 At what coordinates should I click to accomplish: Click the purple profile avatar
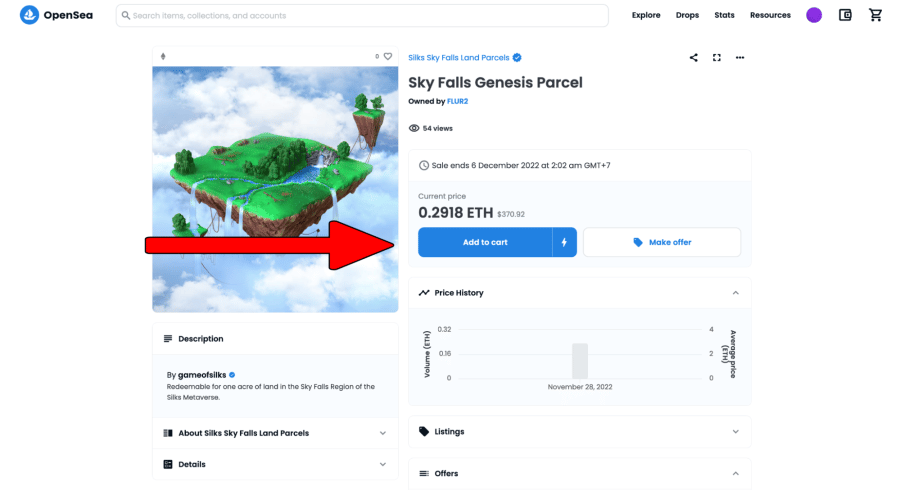[x=814, y=15]
